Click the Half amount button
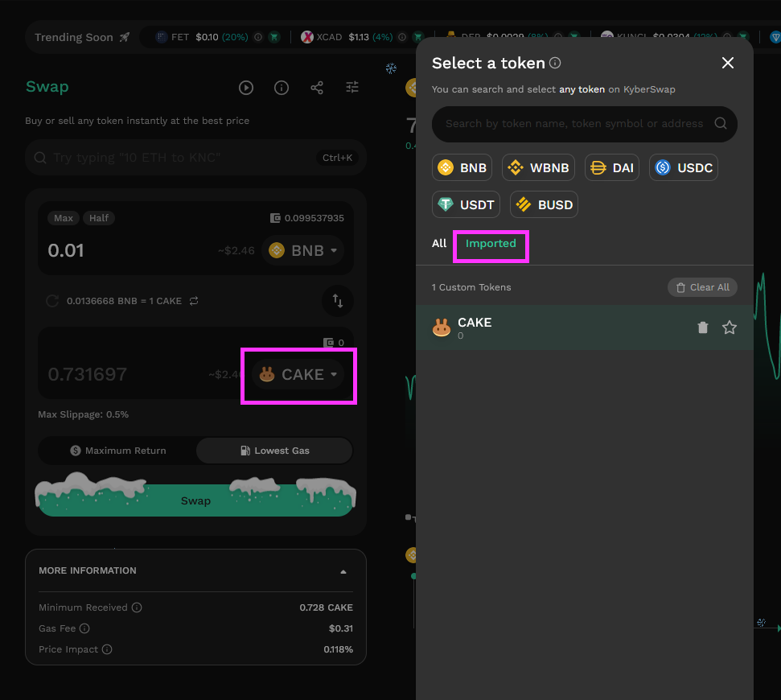This screenshot has height=700, width=781. [99, 218]
